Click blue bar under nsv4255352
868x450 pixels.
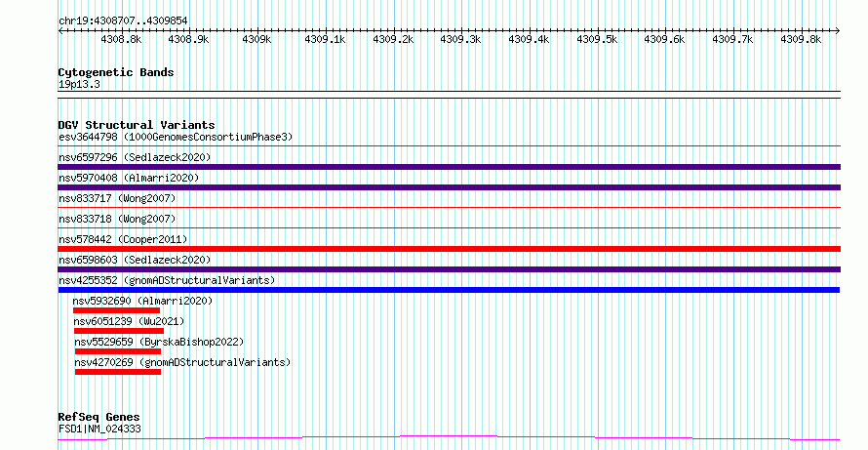tap(449, 290)
